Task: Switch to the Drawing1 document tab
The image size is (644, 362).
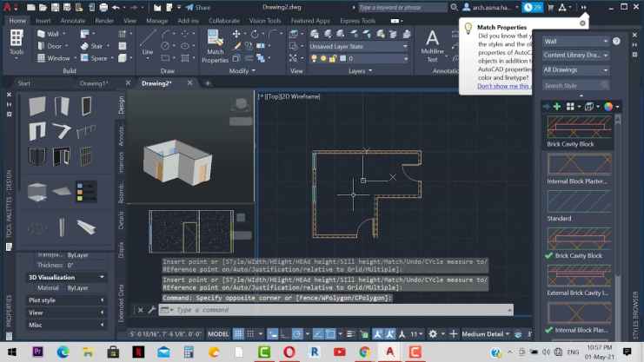Action: click(x=93, y=83)
